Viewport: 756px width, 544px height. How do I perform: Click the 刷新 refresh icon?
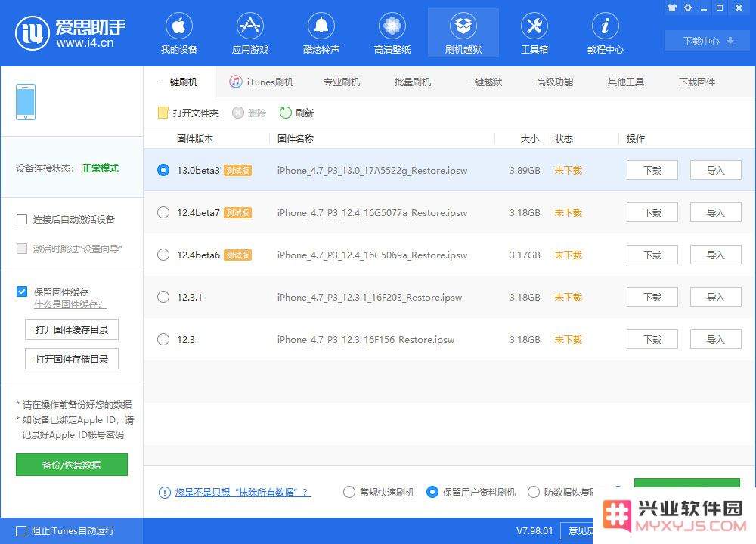click(x=286, y=113)
